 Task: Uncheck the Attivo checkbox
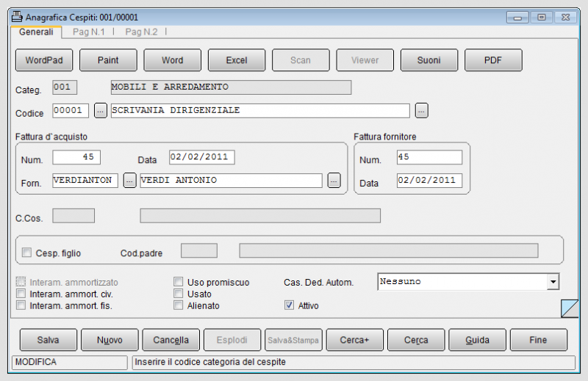pos(289,305)
